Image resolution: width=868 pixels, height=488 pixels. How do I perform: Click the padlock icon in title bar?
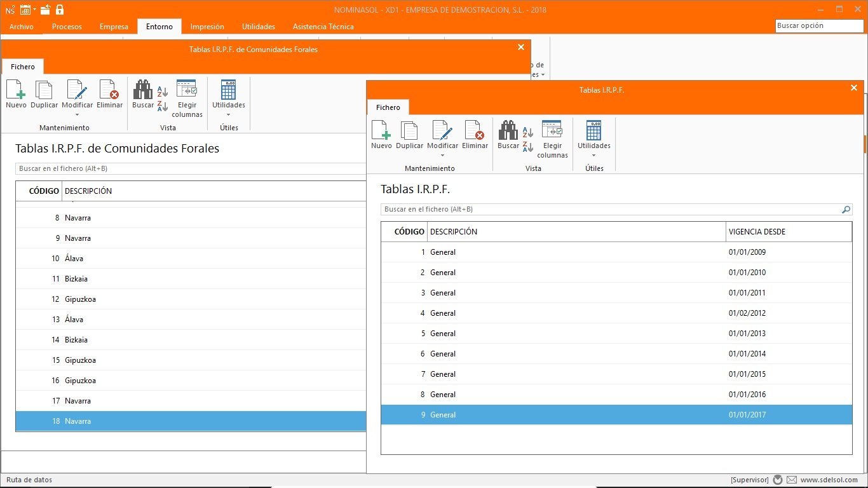click(60, 10)
